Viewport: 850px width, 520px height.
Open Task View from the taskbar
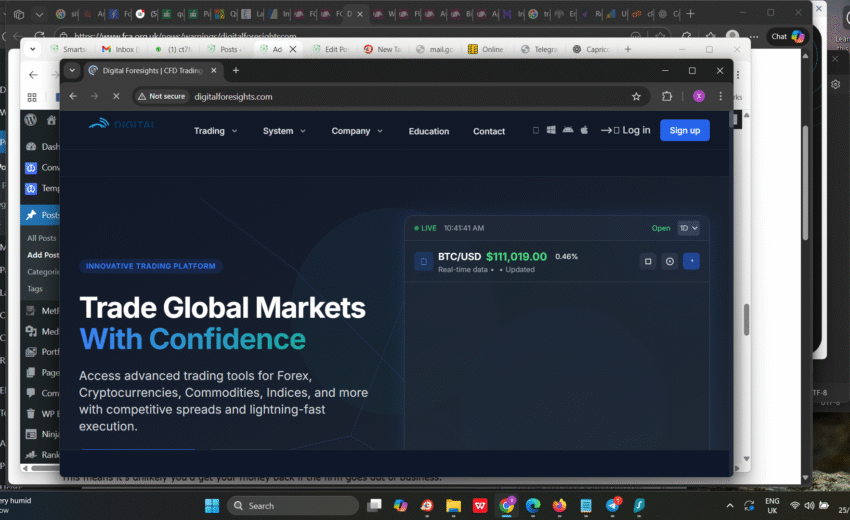coord(374,506)
